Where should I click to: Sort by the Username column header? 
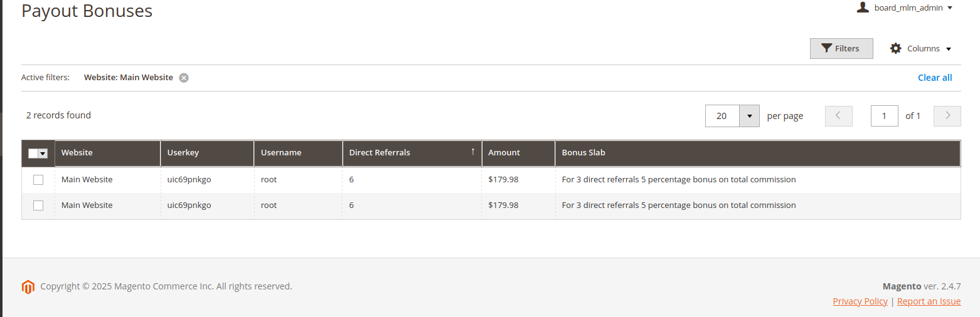(281, 153)
